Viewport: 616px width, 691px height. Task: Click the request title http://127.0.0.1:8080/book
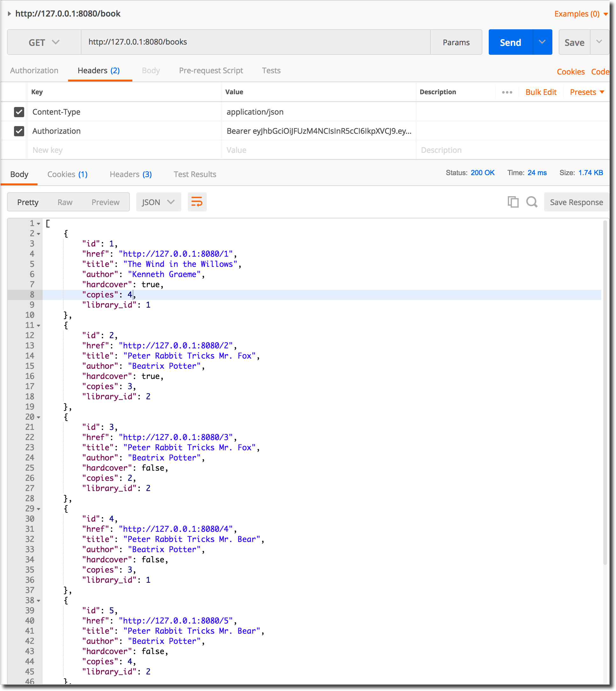point(68,14)
